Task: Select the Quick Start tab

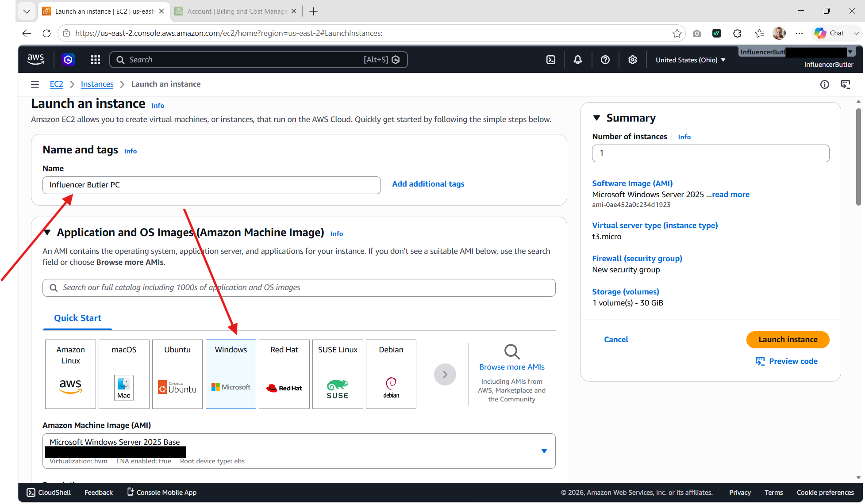Action: coord(78,318)
